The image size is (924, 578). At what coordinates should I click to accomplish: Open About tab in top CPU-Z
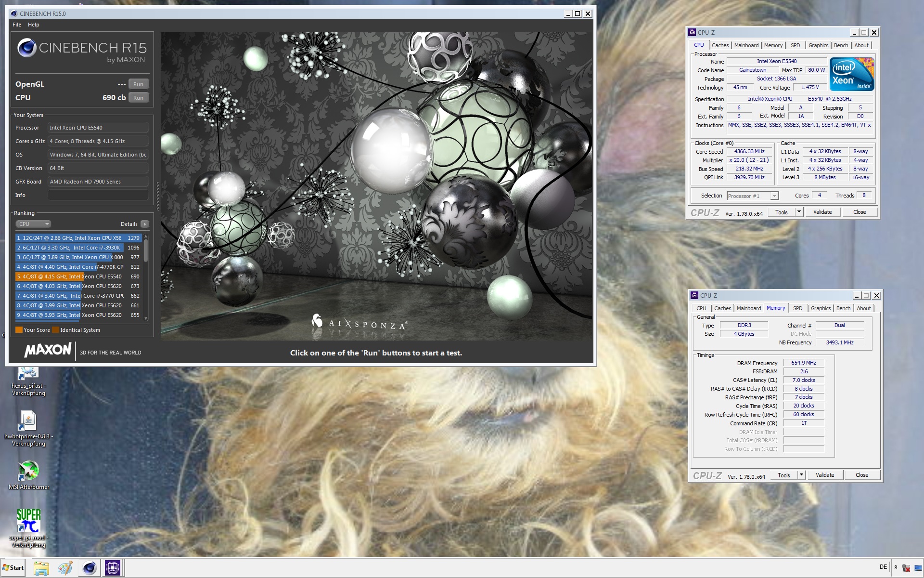pyautogui.click(x=861, y=45)
